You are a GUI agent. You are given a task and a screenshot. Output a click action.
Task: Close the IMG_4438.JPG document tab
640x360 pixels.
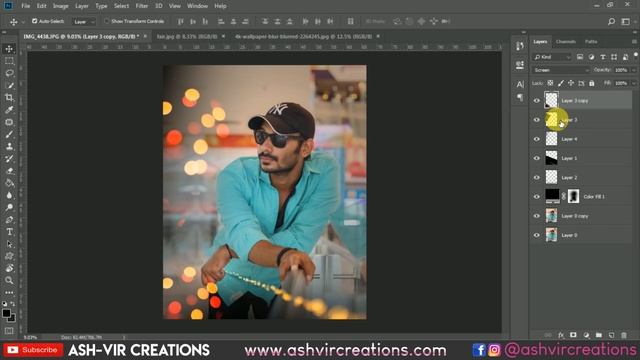click(x=145, y=37)
